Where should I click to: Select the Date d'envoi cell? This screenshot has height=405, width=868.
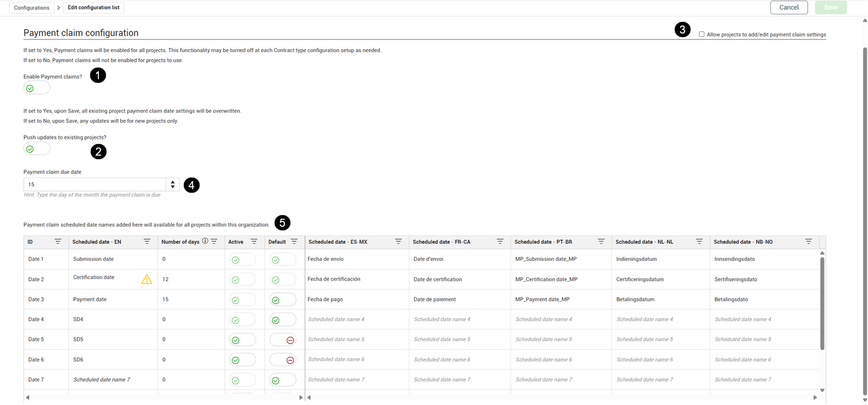coord(460,259)
